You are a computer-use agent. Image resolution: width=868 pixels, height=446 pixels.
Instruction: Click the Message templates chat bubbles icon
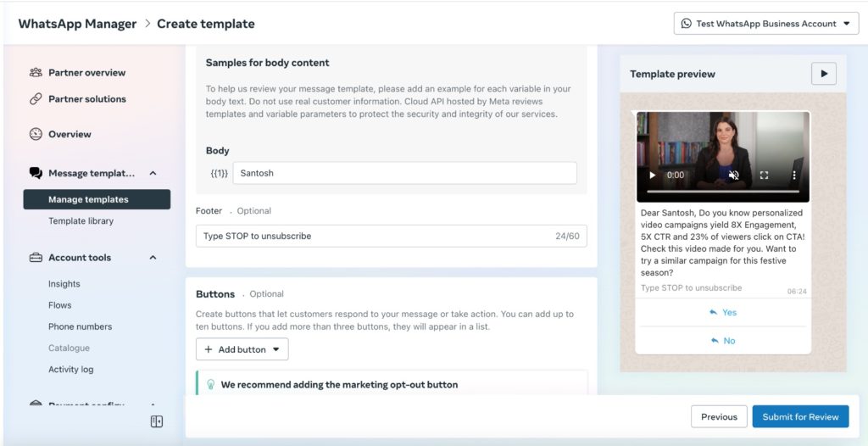pyautogui.click(x=36, y=174)
